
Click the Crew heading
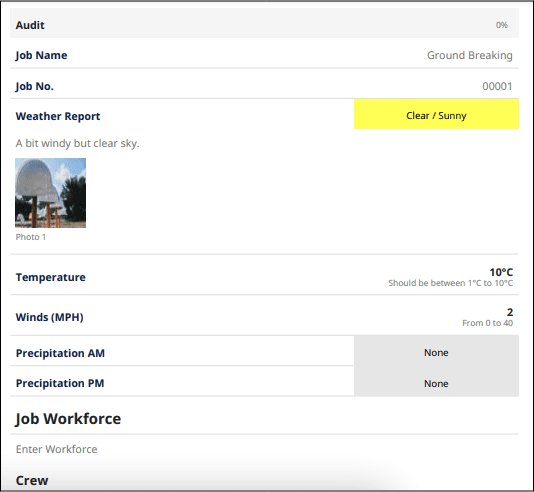32,480
